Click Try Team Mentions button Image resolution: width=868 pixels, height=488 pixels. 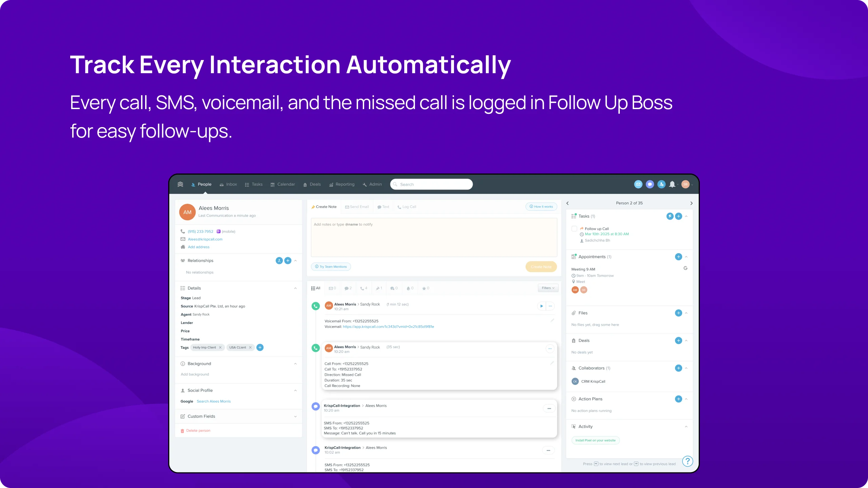point(331,267)
